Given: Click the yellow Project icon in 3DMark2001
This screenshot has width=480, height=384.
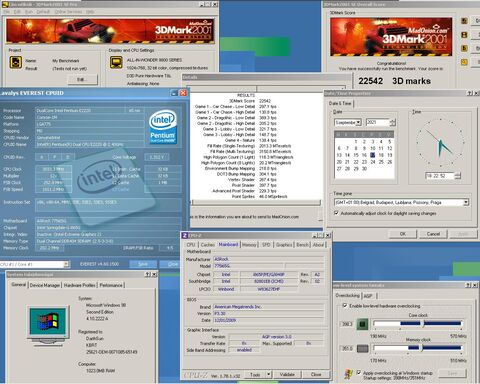Looking at the screenshot, I should tap(15, 62).
